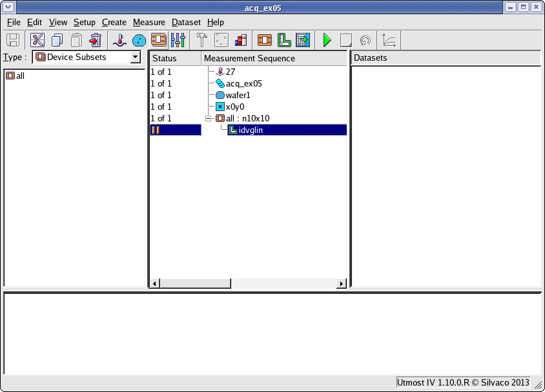Click the Utmost IV version status text

click(x=463, y=382)
